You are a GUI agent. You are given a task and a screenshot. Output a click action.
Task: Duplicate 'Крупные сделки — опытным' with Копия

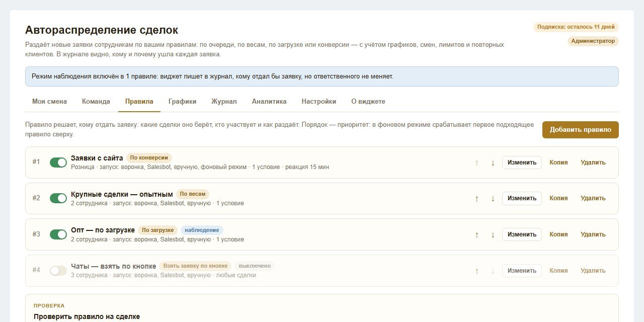558,198
